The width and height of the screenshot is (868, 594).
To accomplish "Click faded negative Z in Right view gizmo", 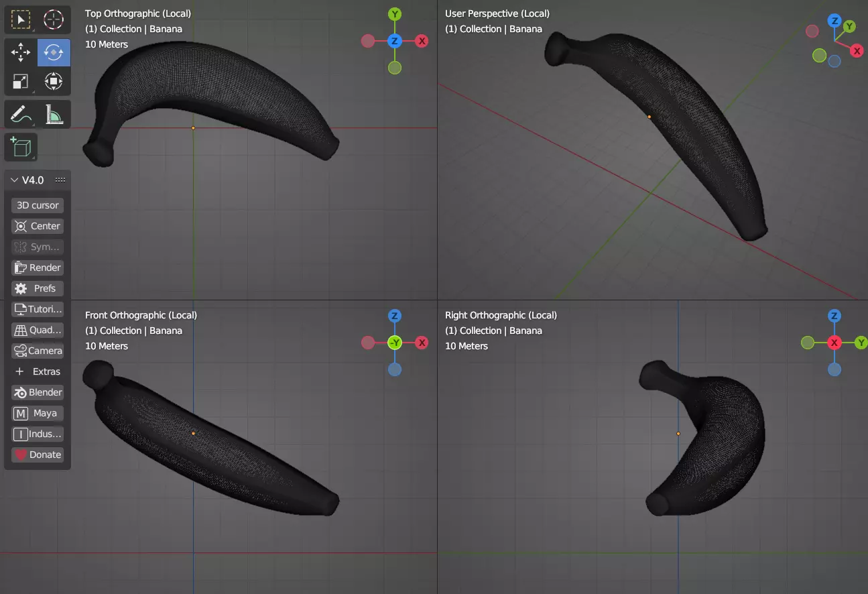I will 834,369.
